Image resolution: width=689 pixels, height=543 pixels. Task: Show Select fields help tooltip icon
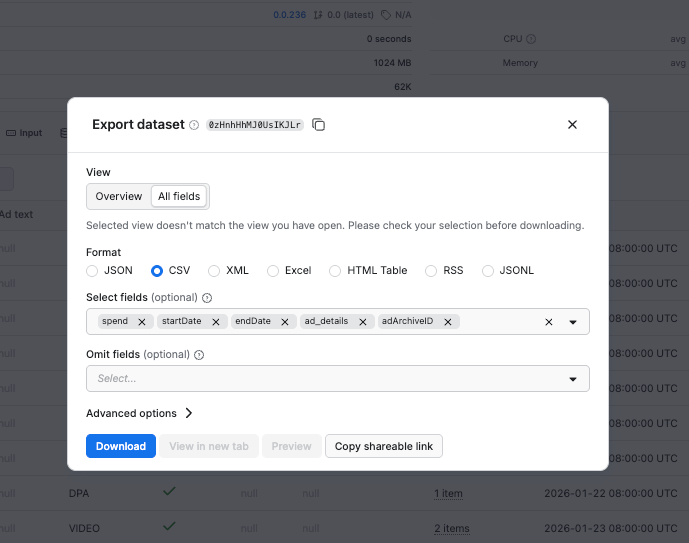click(207, 298)
